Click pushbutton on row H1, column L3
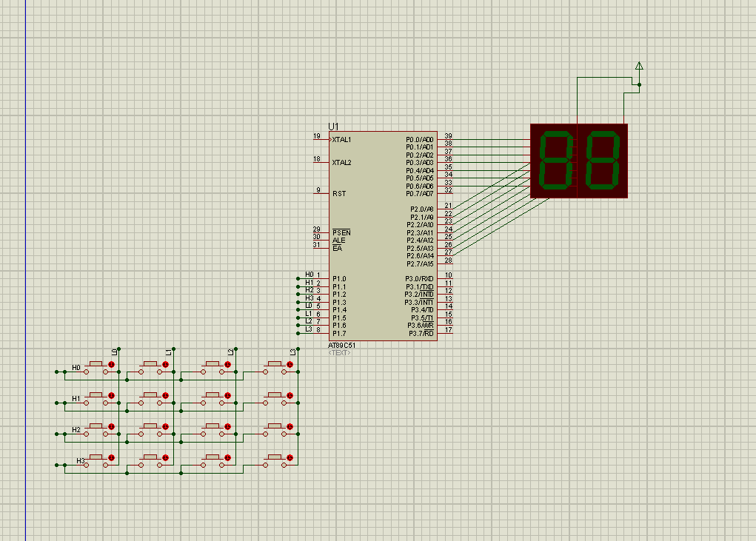 (x=275, y=398)
